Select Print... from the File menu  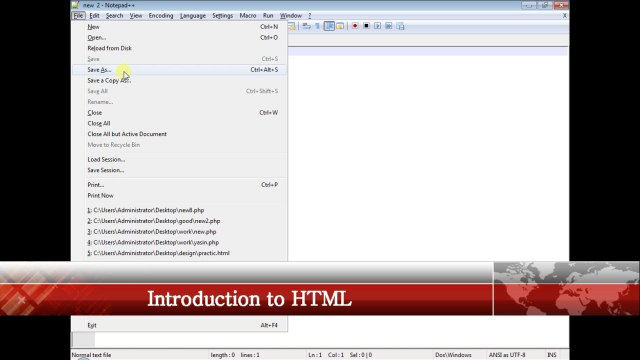tap(180, 185)
